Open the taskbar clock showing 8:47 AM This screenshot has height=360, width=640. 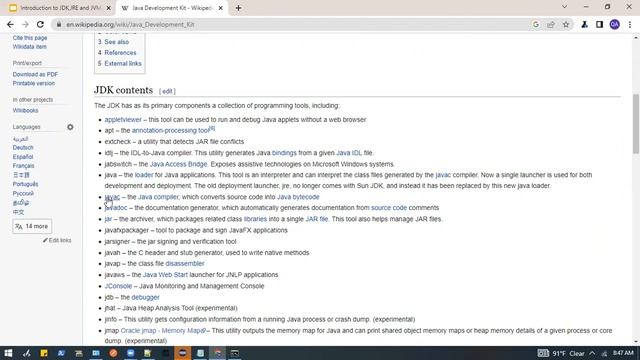click(x=623, y=353)
